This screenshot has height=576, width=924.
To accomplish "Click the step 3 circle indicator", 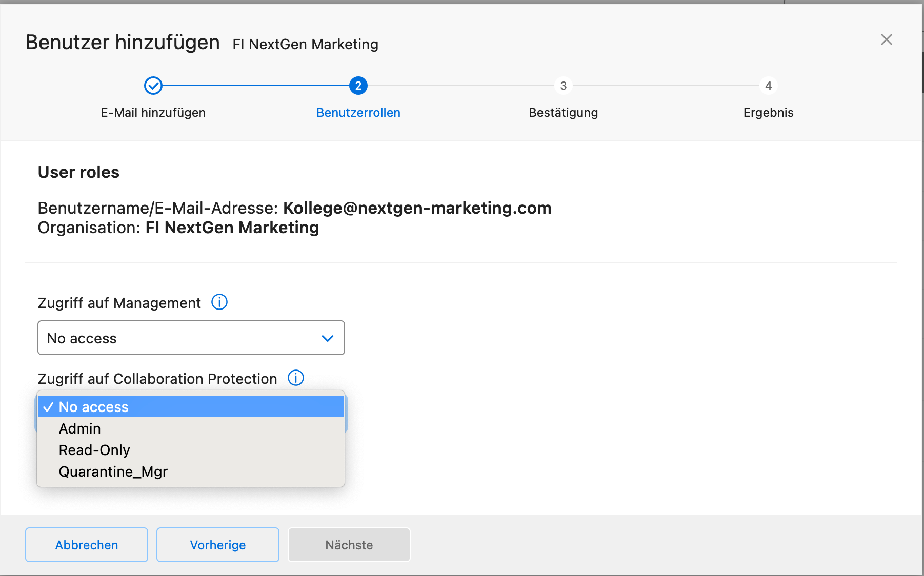I will click(x=563, y=86).
